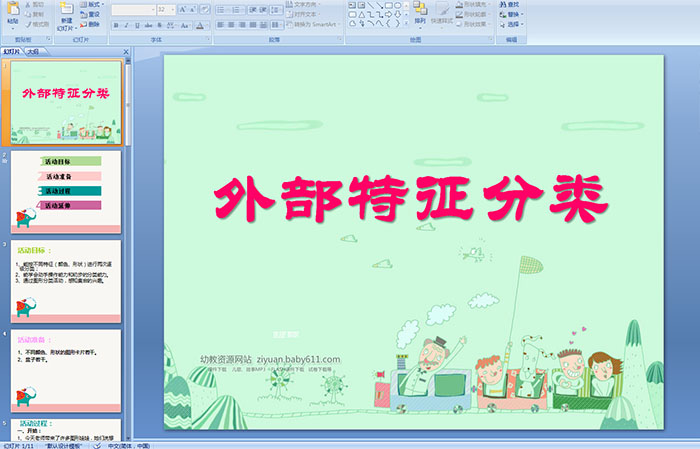
Task: Close the slides pane with X
Action: pos(126,52)
